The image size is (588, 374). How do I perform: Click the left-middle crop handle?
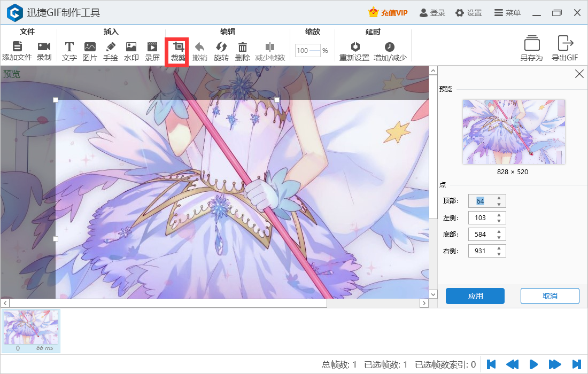click(56, 239)
